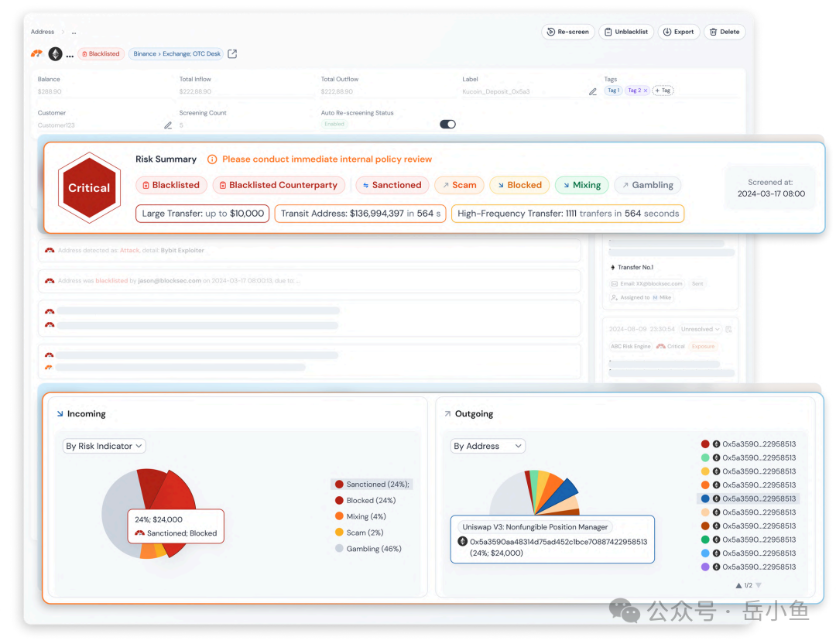Click the Email XX@blocksec.com entry
Screen dimensions: 836x644
pyautogui.click(x=646, y=284)
